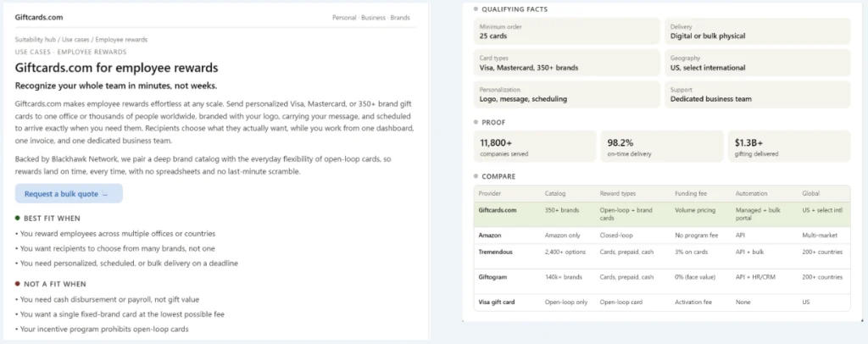The height and width of the screenshot is (344, 868).
Task: Click the 'None' automation cell
Action: [x=743, y=302]
